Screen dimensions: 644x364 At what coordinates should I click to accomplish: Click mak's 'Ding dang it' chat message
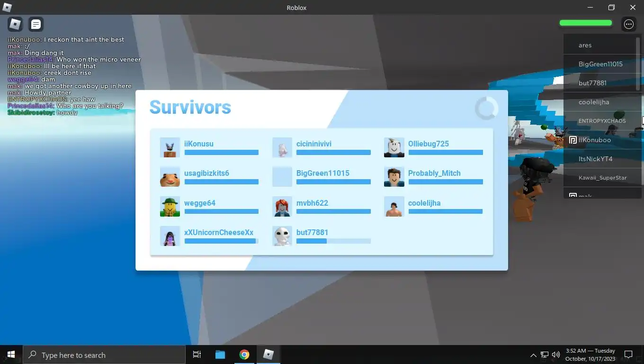click(x=36, y=53)
